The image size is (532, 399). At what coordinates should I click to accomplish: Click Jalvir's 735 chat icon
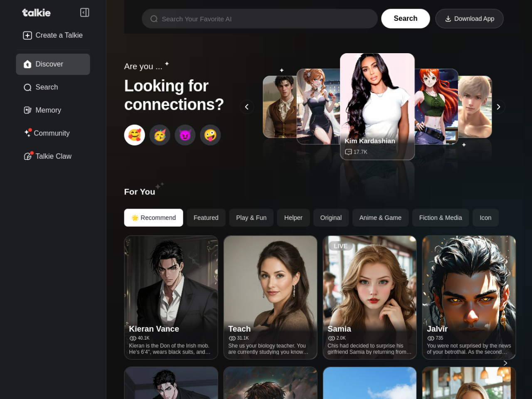pyautogui.click(x=431, y=338)
